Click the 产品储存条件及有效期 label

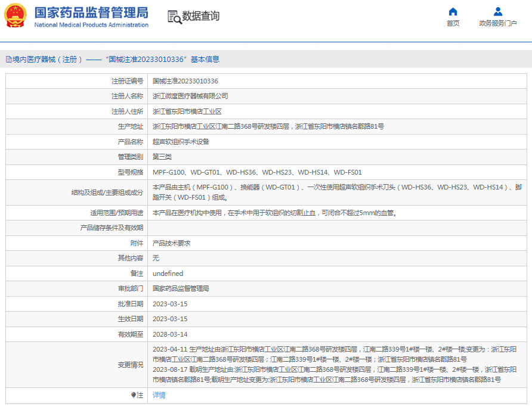click(x=112, y=228)
